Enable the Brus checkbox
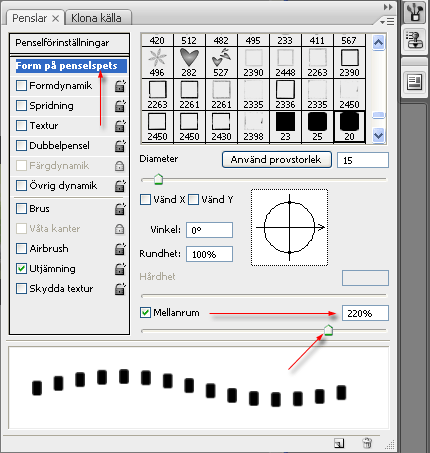Screen dimensions: 430x453 [21, 209]
